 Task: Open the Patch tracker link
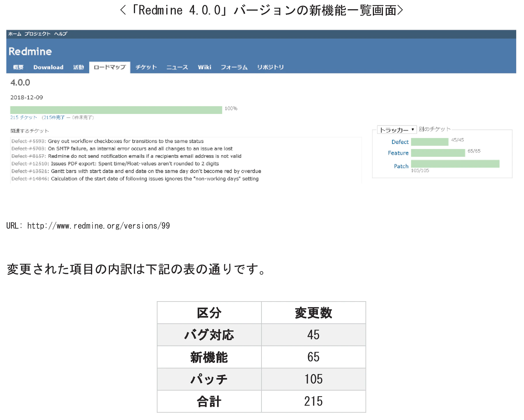(401, 166)
